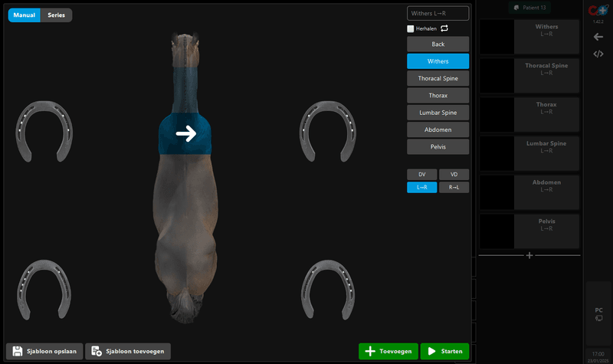Image resolution: width=613 pixels, height=364 pixels.
Task: Click the back arrow icon in right sidebar
Action: tap(598, 36)
